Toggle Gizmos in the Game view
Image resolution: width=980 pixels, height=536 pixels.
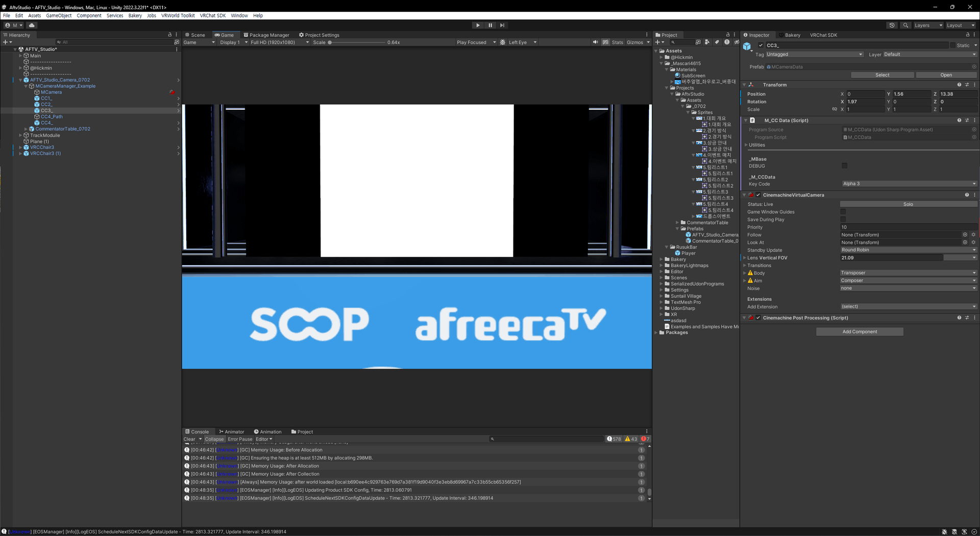tap(634, 42)
